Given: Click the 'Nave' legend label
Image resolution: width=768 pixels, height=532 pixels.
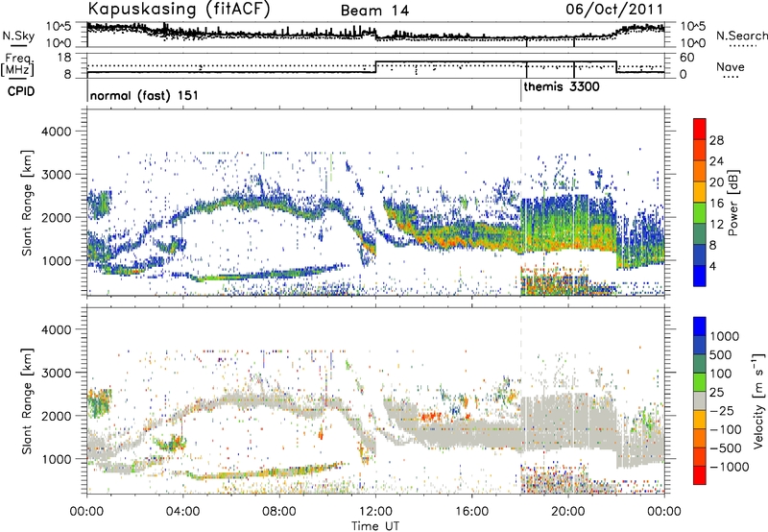Looking at the screenshot, I should (731, 67).
